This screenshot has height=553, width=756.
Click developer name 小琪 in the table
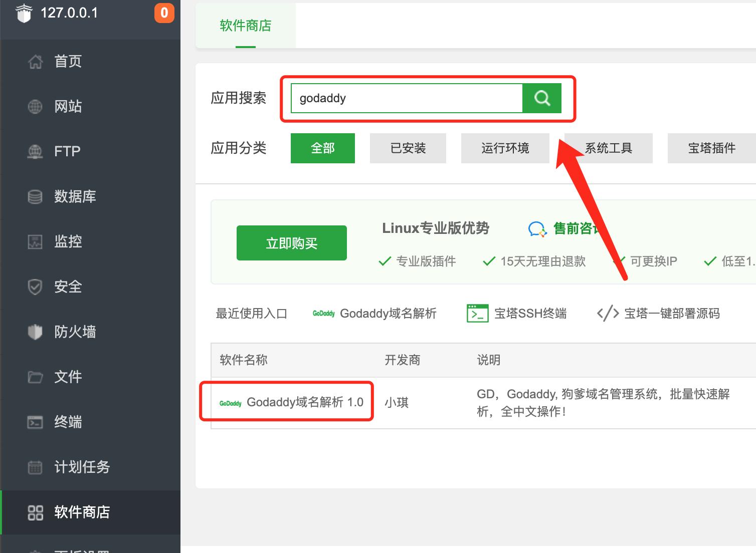tap(397, 403)
